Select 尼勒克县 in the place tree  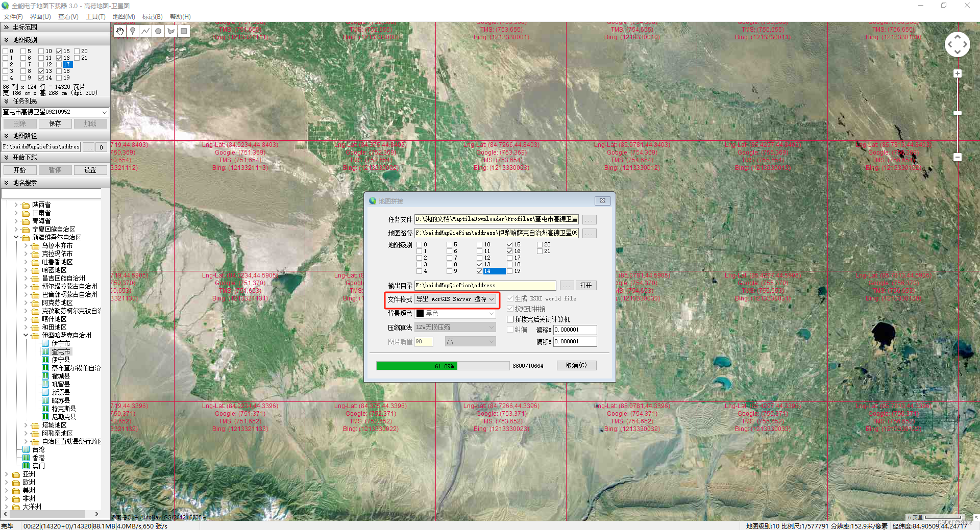(64, 417)
